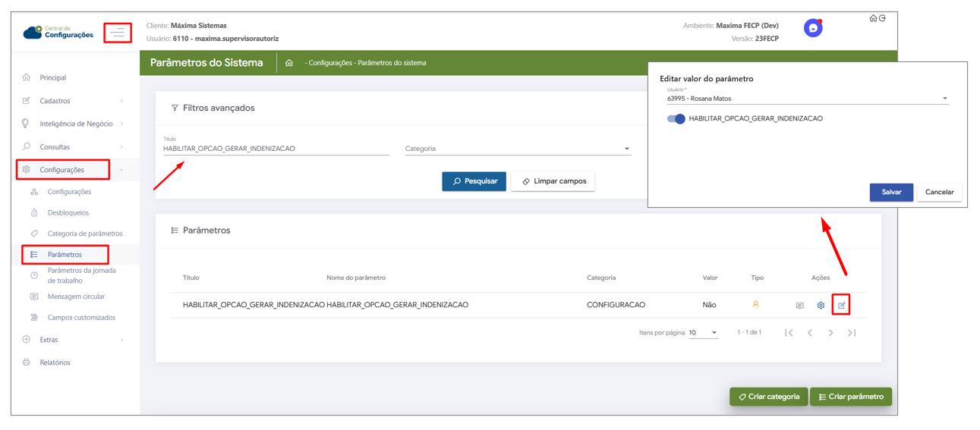Click the edit parameter value icon
The image size is (980, 430).
[841, 305]
